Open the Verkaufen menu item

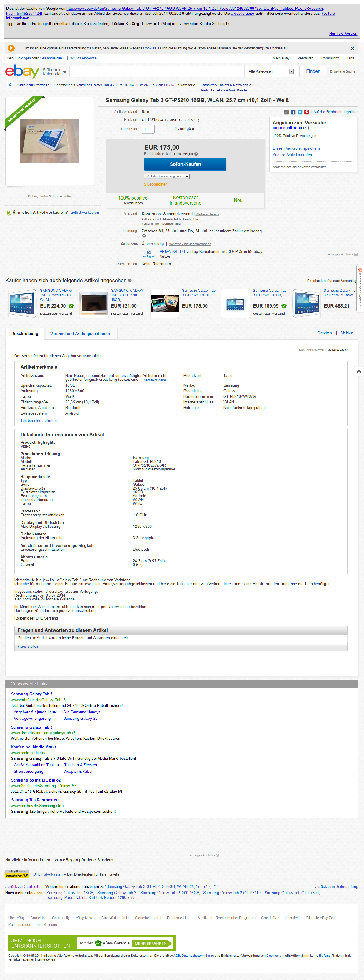click(x=305, y=58)
